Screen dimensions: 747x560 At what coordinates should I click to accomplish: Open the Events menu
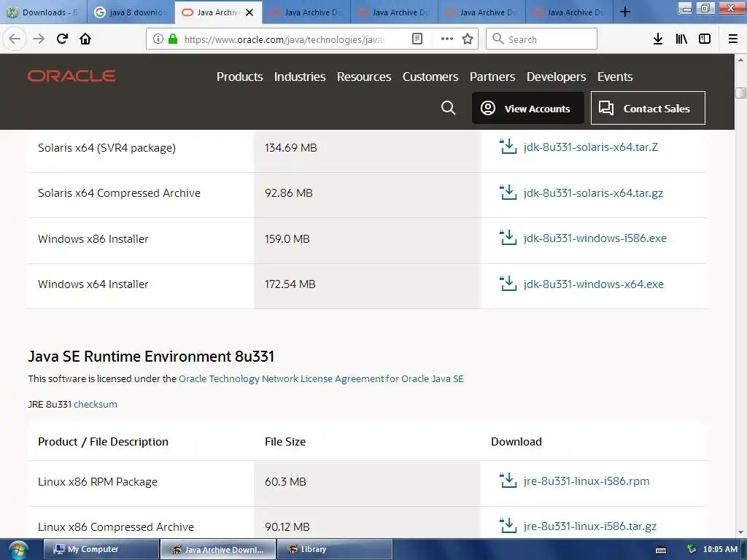(614, 77)
